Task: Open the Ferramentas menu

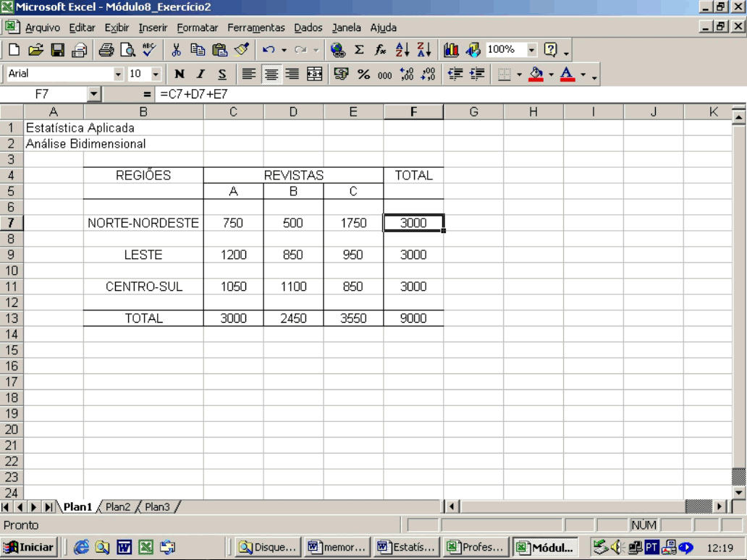Action: [256, 28]
